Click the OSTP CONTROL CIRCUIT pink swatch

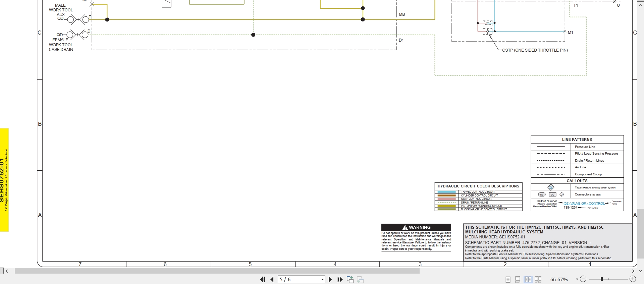pos(446,199)
